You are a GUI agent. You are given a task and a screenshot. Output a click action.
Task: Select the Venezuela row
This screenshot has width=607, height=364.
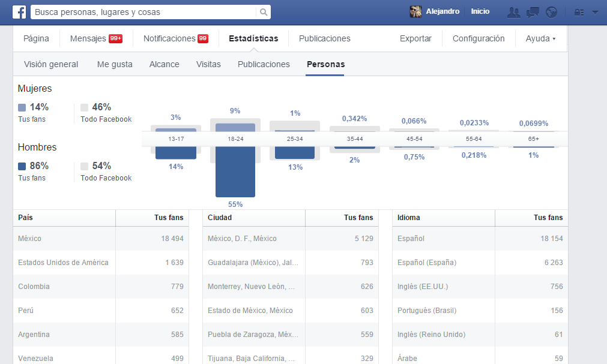(101, 356)
